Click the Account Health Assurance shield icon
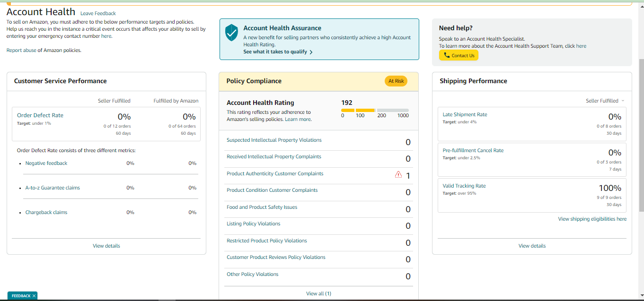Image resolution: width=644 pixels, height=301 pixels. pos(231,33)
